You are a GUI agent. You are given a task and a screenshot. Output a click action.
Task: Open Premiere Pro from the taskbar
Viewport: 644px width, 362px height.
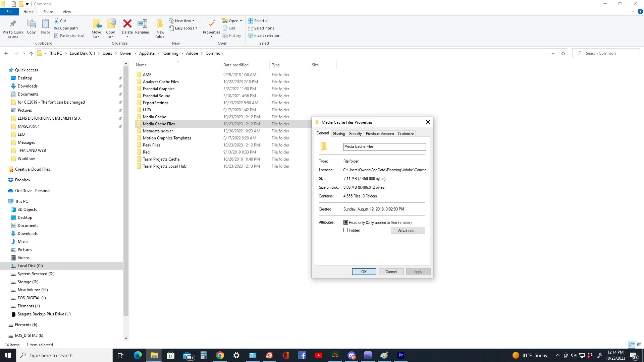pos(400,355)
